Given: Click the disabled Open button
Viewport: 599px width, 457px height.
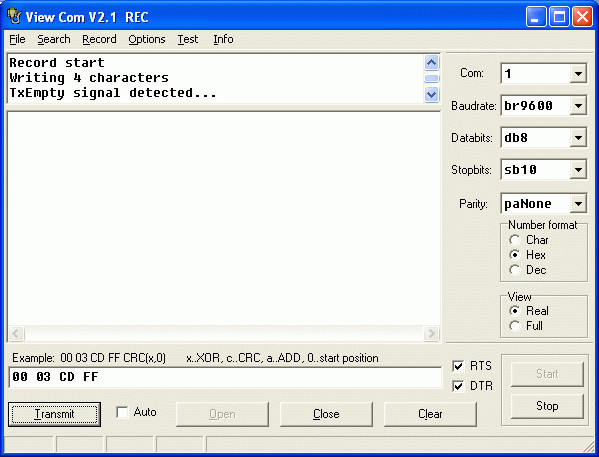Looking at the screenshot, I should (x=222, y=414).
